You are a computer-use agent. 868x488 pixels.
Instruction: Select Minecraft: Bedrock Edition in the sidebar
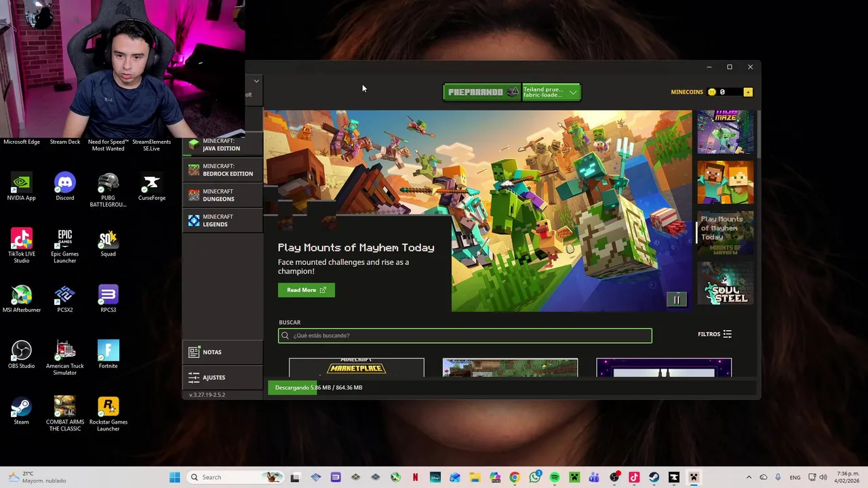pos(222,169)
